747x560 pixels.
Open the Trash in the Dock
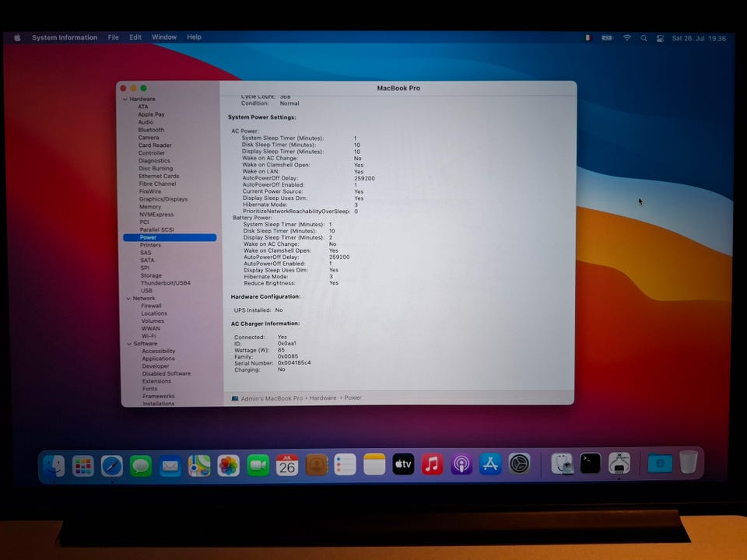pos(689,461)
